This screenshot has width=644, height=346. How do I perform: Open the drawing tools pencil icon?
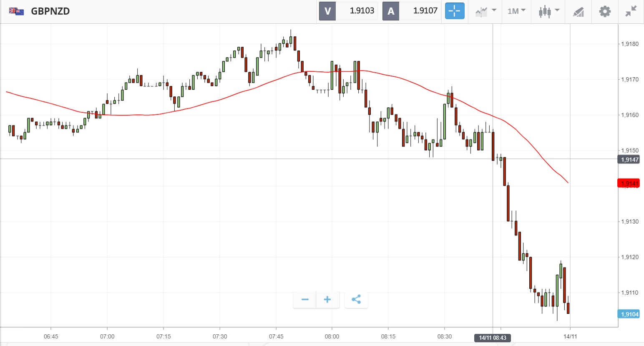point(579,12)
